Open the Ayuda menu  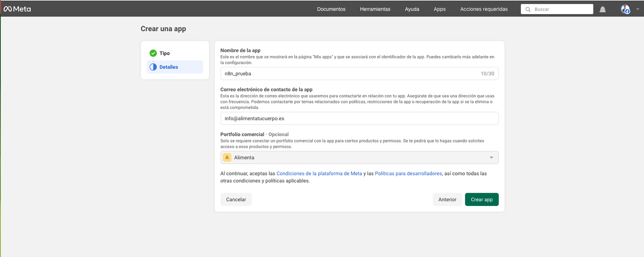pos(412,9)
